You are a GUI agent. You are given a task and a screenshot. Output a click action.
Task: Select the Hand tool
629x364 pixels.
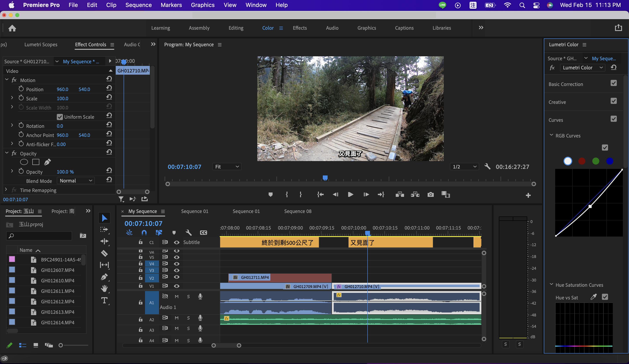(104, 289)
